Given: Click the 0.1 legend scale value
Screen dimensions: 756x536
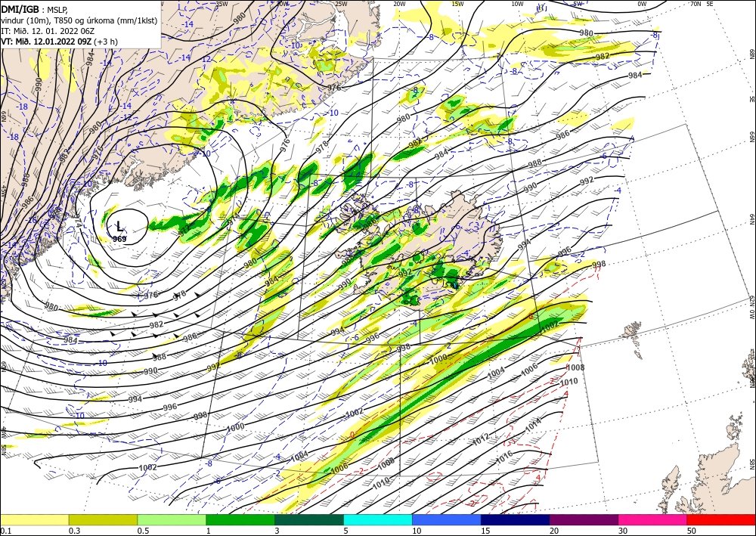Looking at the screenshot, I should 5,531.
